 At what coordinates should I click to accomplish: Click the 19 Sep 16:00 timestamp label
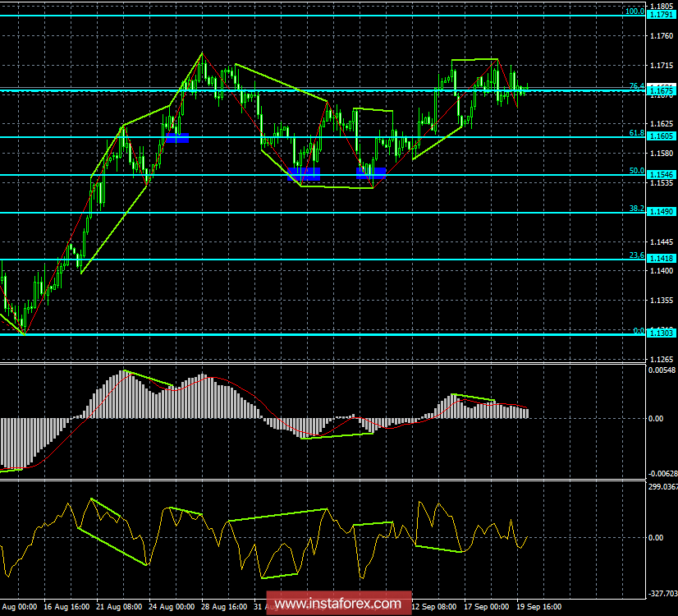(540, 606)
